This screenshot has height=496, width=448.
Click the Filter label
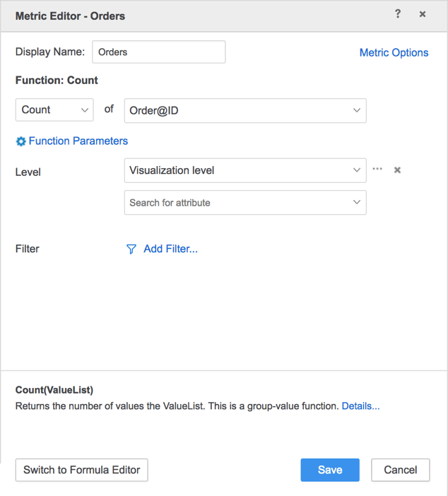point(28,249)
